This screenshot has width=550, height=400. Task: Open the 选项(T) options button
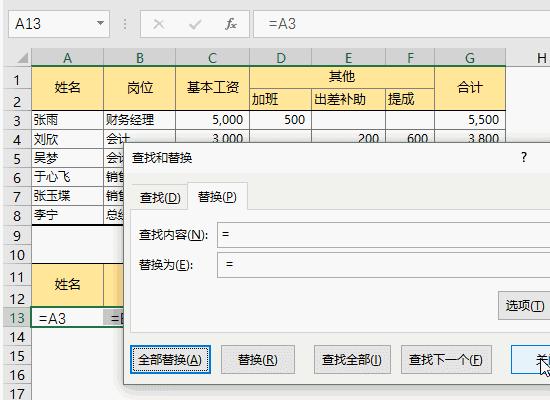point(524,306)
